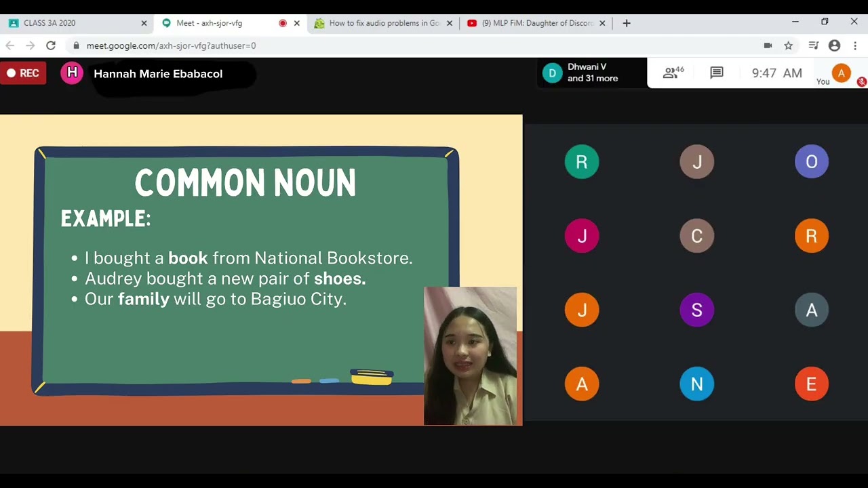Viewport: 868px width, 488px height.
Task: Show the participants list with 46 people
Action: pos(673,73)
